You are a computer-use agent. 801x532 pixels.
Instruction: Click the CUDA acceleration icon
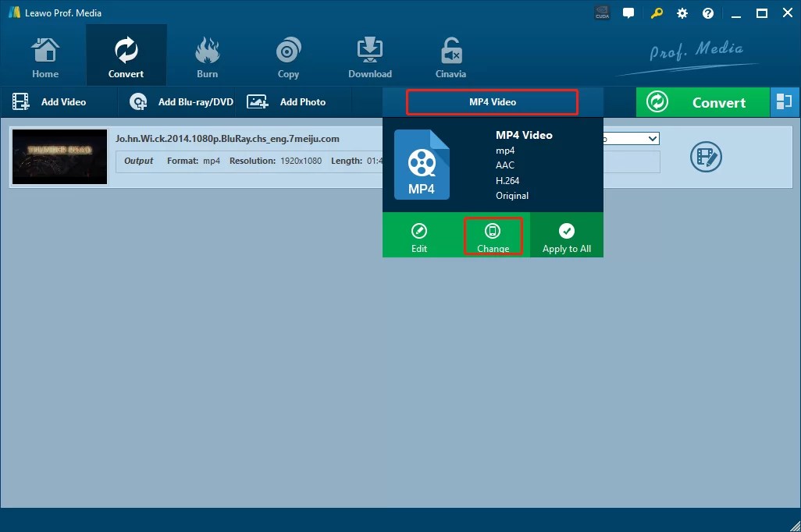(601, 12)
